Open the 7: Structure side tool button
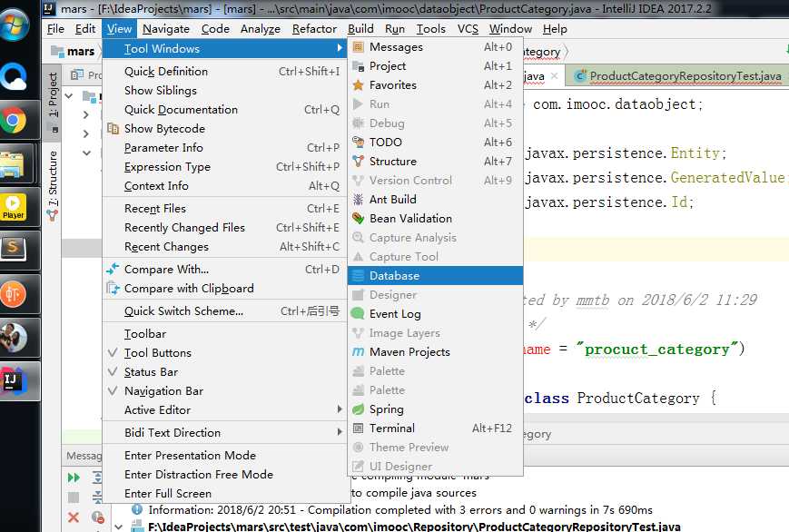Screen dimensions: 789x532 pyautogui.click(x=53, y=185)
